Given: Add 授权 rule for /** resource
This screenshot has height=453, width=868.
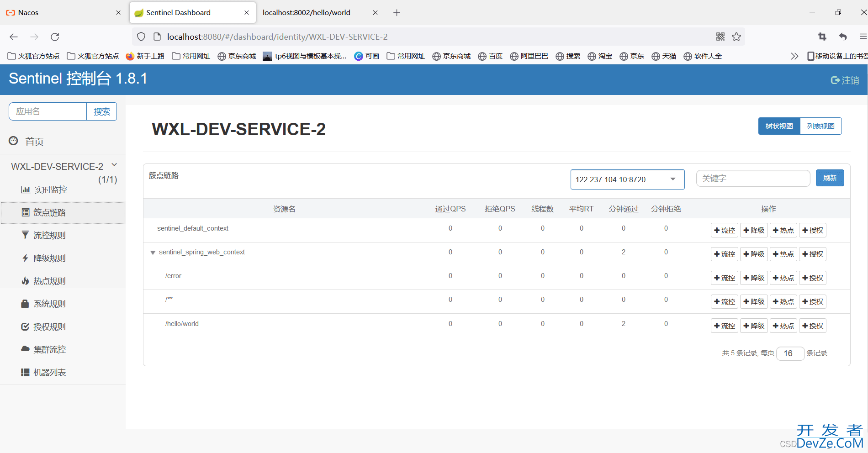Looking at the screenshot, I should 813,302.
